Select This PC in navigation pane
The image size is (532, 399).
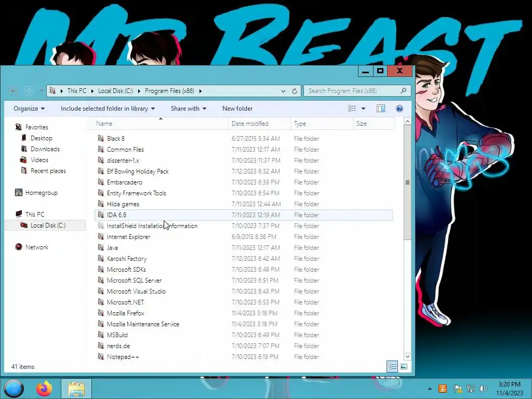35,215
